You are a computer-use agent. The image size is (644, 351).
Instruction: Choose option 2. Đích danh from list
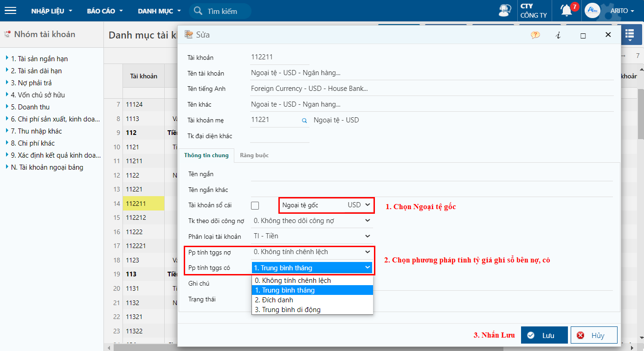[274, 300]
